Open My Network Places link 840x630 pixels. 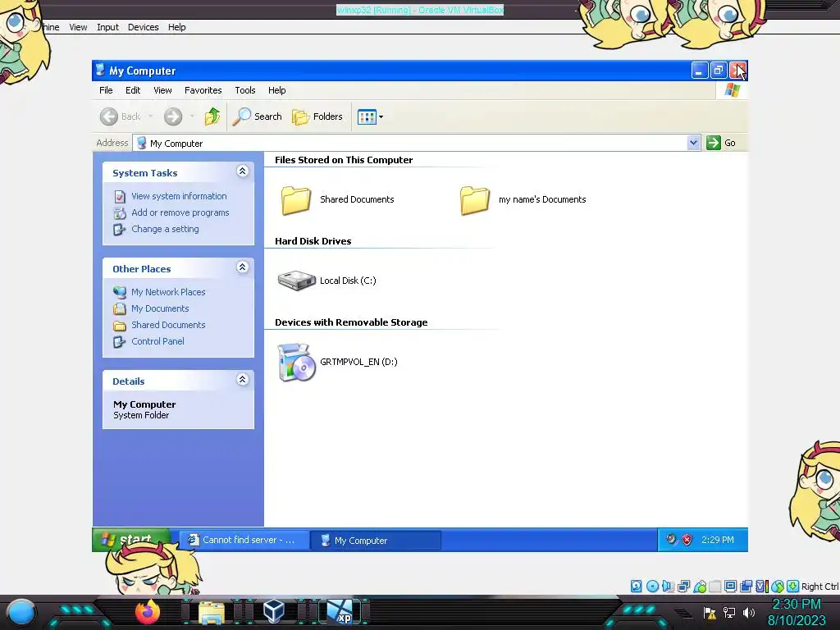pyautogui.click(x=168, y=292)
